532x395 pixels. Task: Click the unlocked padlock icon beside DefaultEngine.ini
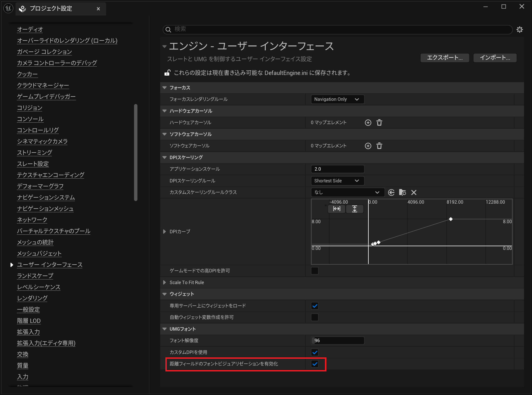coord(167,73)
